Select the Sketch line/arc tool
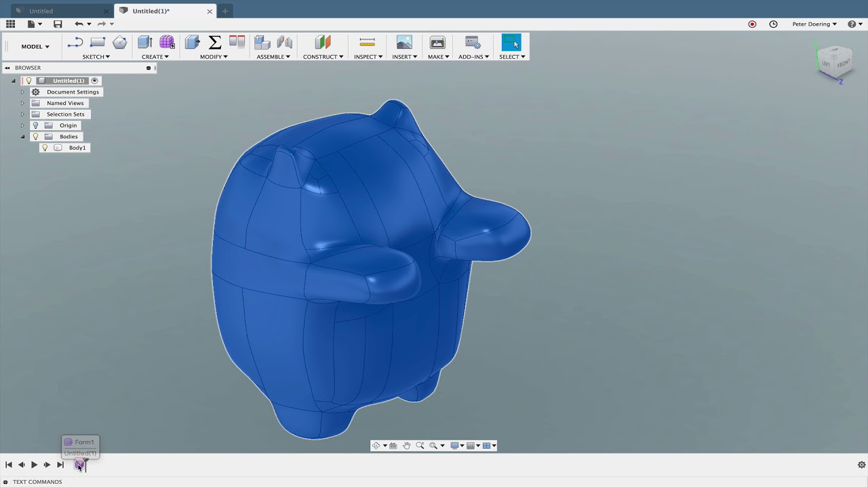 (x=75, y=42)
